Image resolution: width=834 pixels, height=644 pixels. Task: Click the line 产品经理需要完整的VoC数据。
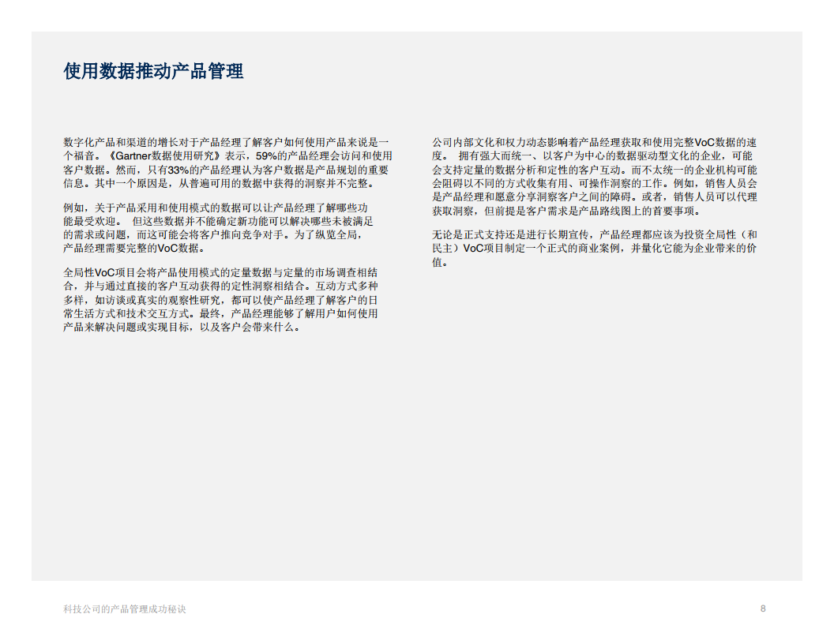click(x=136, y=248)
